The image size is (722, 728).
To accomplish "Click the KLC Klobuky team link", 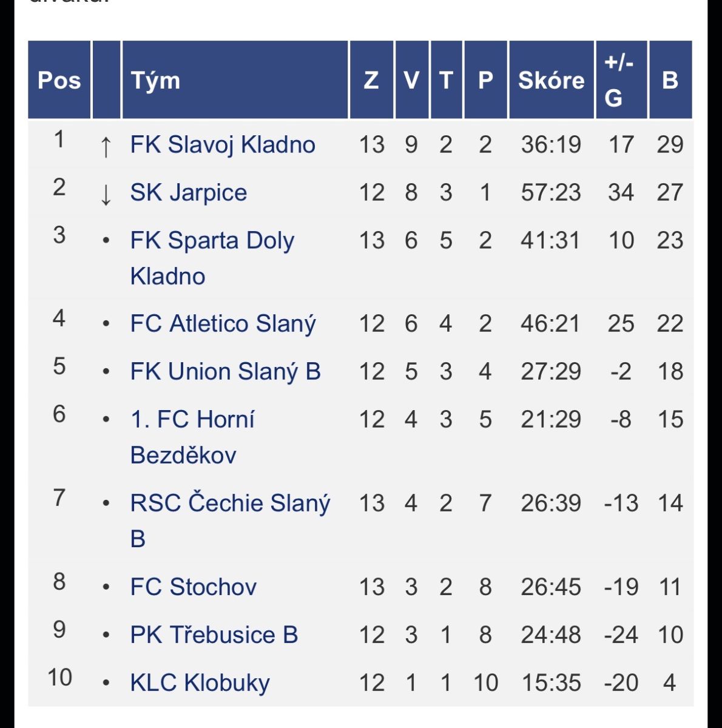I will tap(200, 683).
